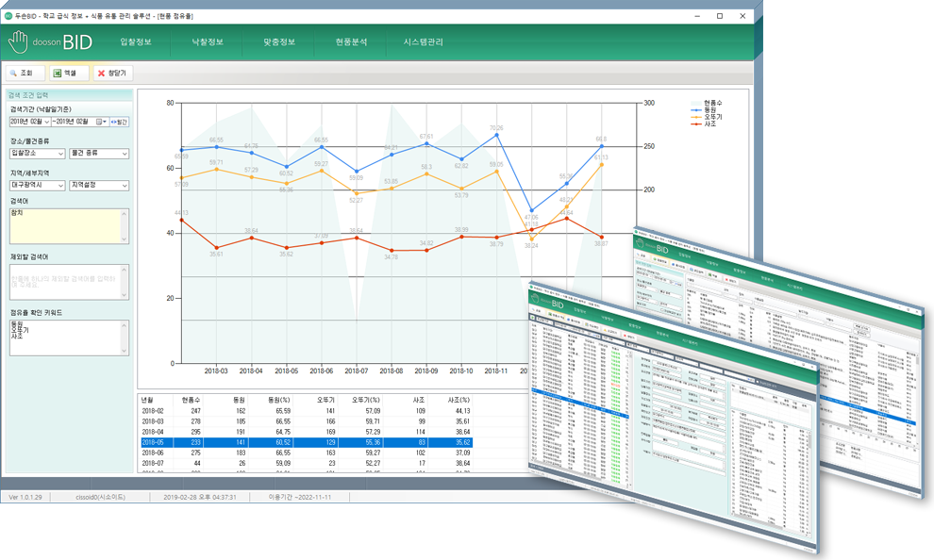Viewport: 934px width, 560px height.
Task: Select the 현품분석 menu item
Action: pyautogui.click(x=351, y=42)
